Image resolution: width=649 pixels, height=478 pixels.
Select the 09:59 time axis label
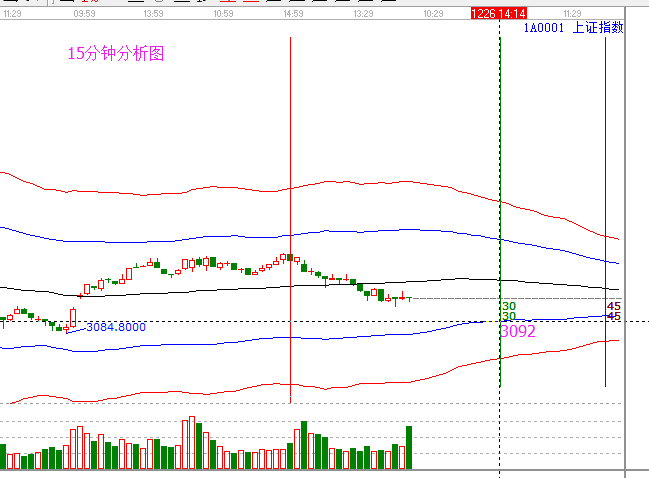[84, 14]
